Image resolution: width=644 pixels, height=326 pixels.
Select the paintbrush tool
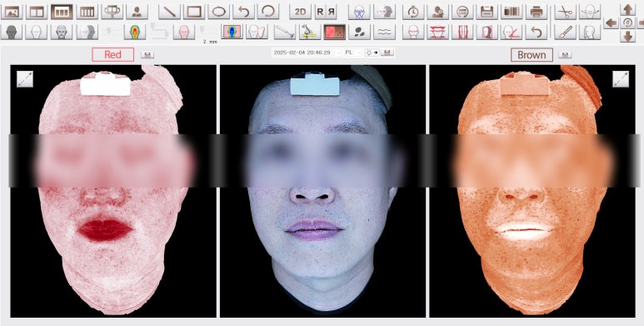click(x=565, y=32)
